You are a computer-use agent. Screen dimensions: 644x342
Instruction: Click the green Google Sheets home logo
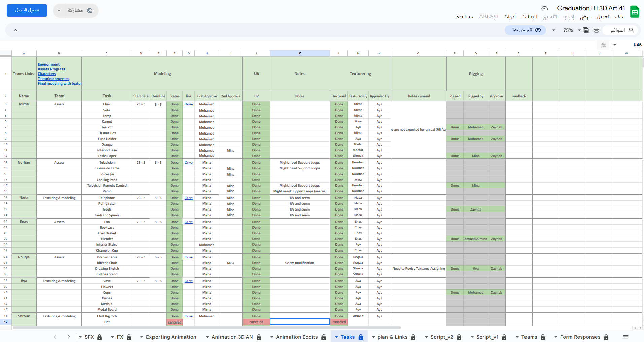(x=635, y=12)
